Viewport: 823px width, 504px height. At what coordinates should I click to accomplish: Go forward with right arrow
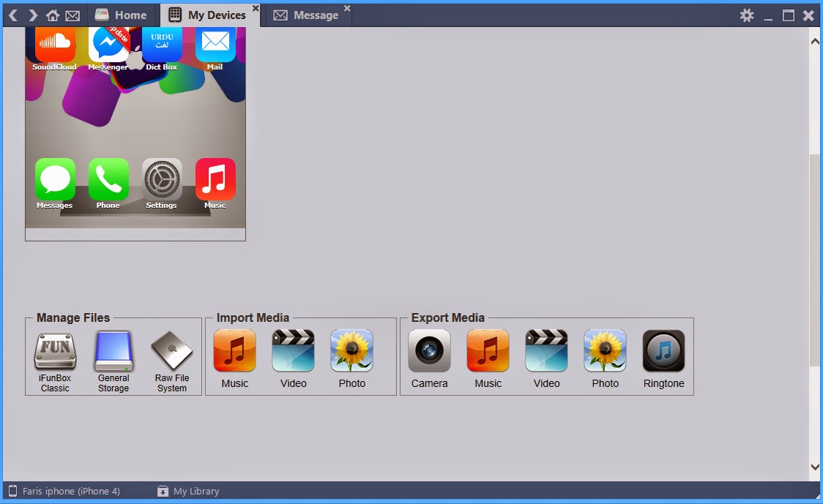pos(33,15)
